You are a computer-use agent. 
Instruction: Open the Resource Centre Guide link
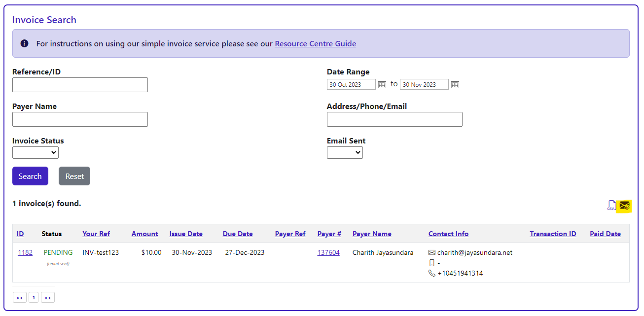(x=315, y=43)
